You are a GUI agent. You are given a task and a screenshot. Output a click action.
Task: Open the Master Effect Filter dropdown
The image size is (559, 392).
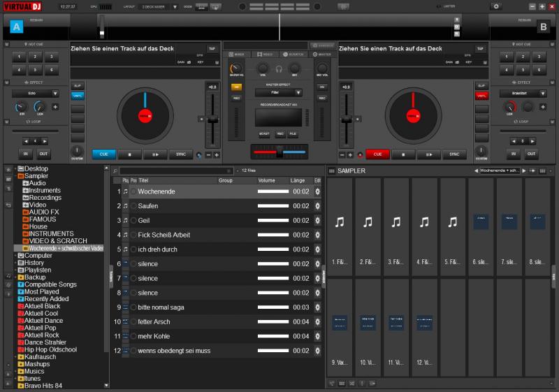point(279,92)
